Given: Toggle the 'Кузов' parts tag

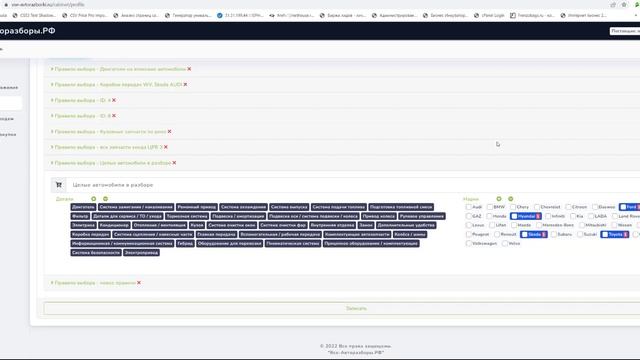Looking at the screenshot, I should [197, 225].
